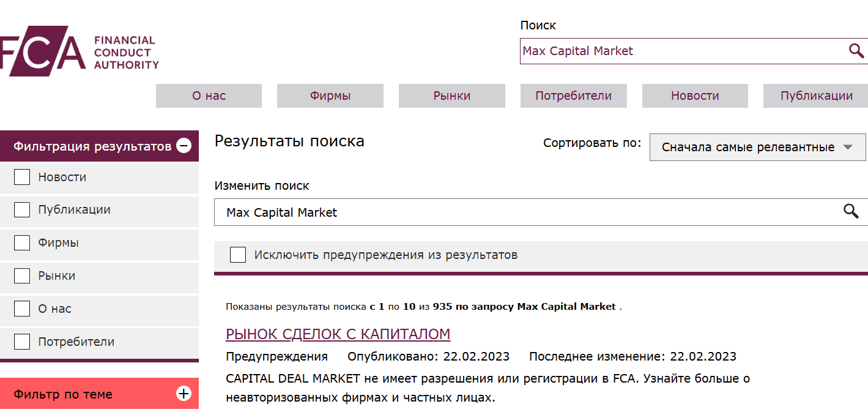Expand Фильтр по теме with the plus icon
The width and height of the screenshot is (868, 412).
[x=183, y=395]
